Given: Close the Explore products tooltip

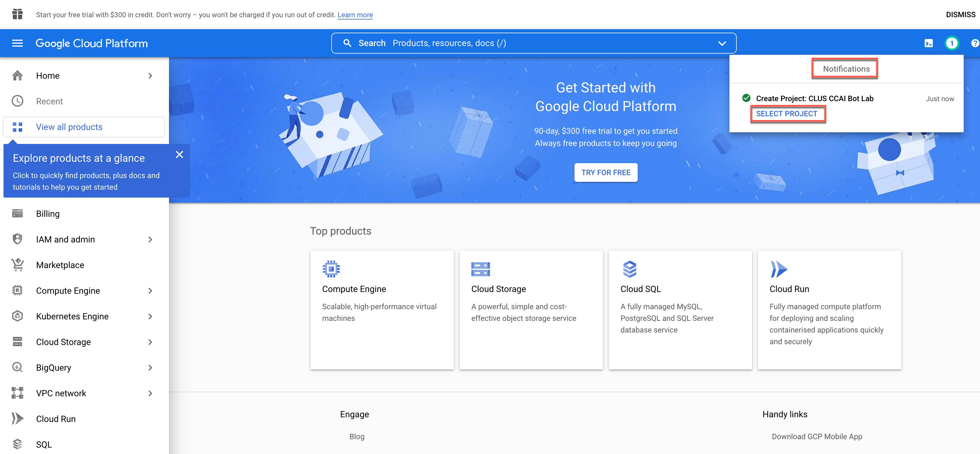Looking at the screenshot, I should coord(179,154).
